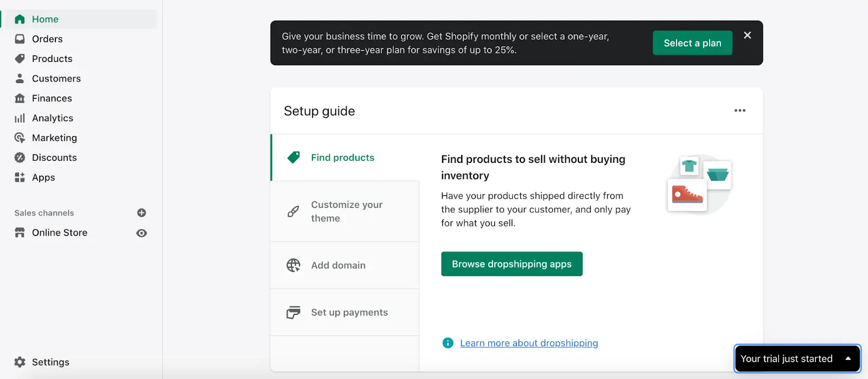
Task: Click the globe icon beside Add domain
Action: [x=293, y=265]
